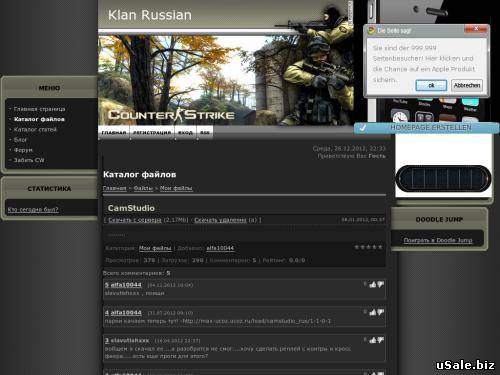The height and width of the screenshot is (375, 500).
Task: Open author alfa10044 of comment 4
Action: click(126, 313)
